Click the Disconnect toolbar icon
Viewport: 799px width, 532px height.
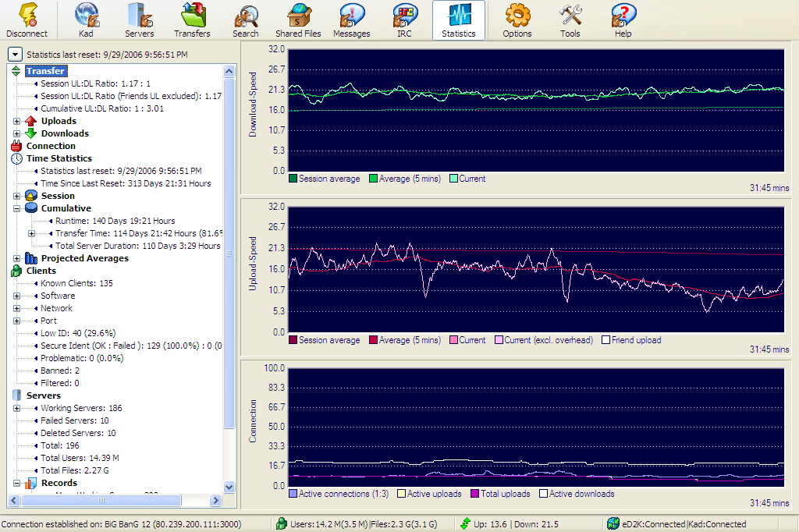pos(27,20)
